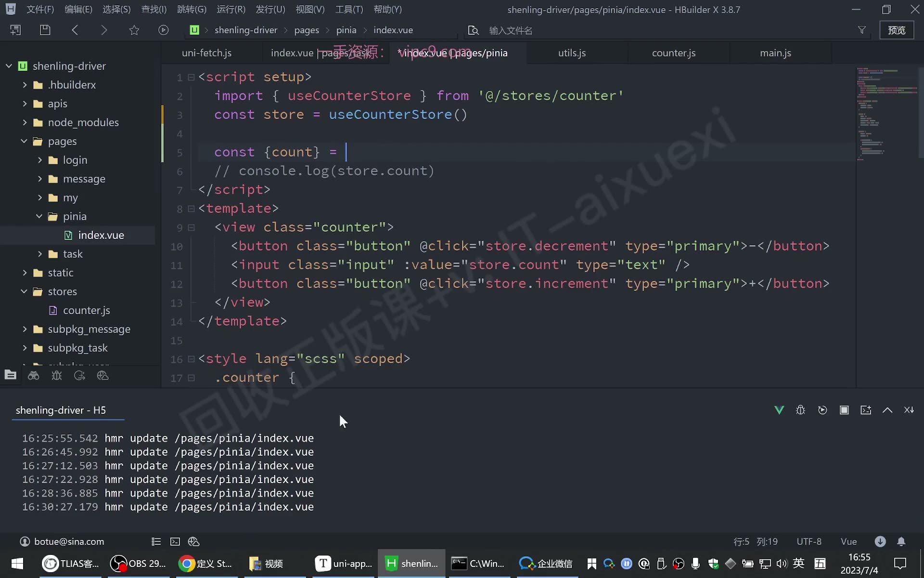
Task: Click the run play icon in toolbar
Action: [x=164, y=30]
